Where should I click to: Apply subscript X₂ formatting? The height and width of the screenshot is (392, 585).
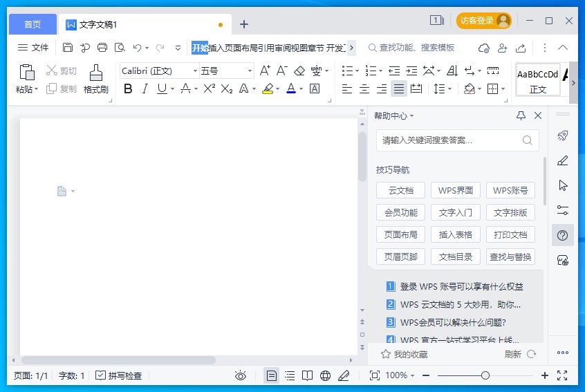click(x=227, y=88)
